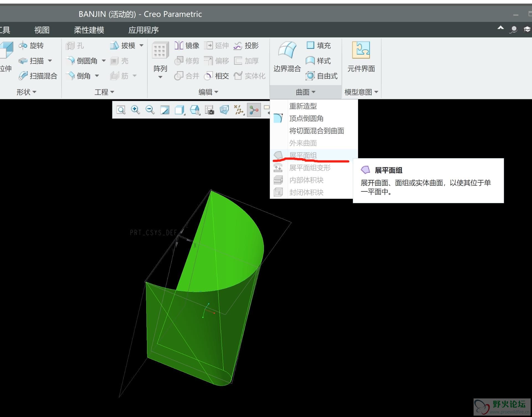This screenshot has width=532, height=417.
Task: Click the 延伸 (Extend) tool
Action: [x=217, y=45]
